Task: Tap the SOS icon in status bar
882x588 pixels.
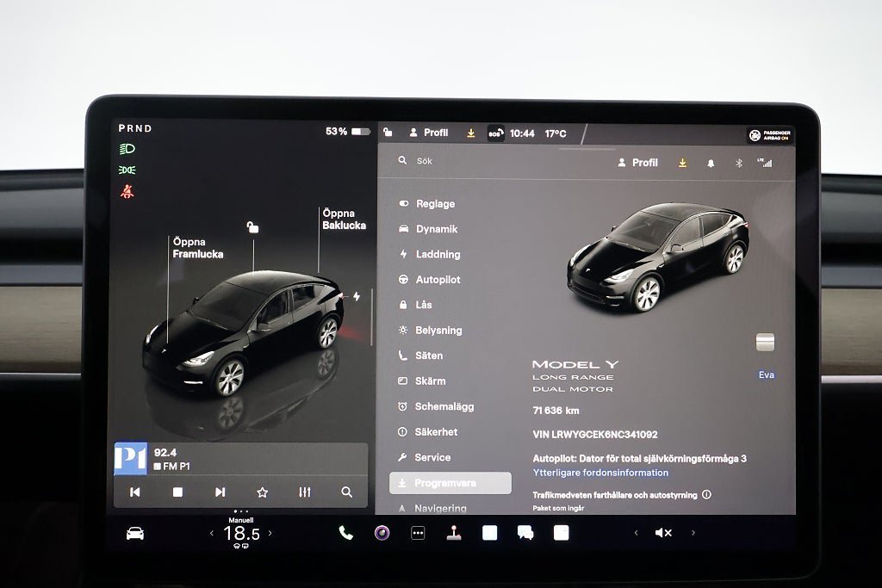Action: pyautogui.click(x=495, y=133)
